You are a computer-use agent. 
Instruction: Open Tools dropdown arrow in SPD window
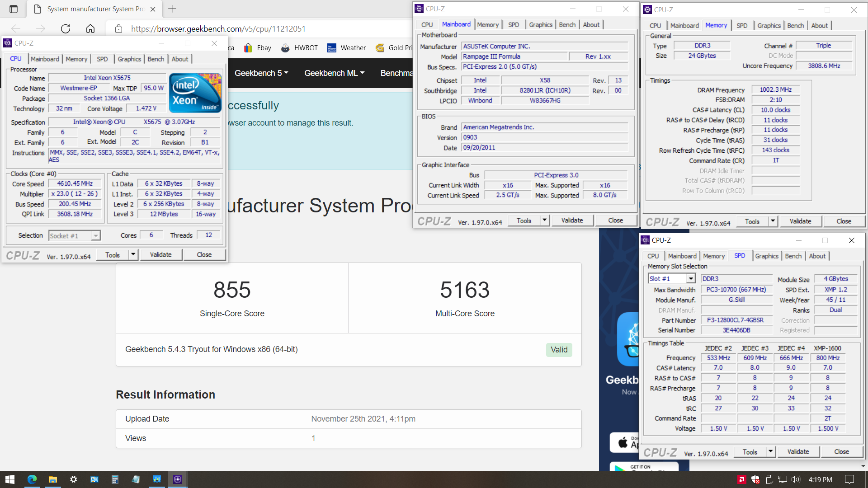771,452
